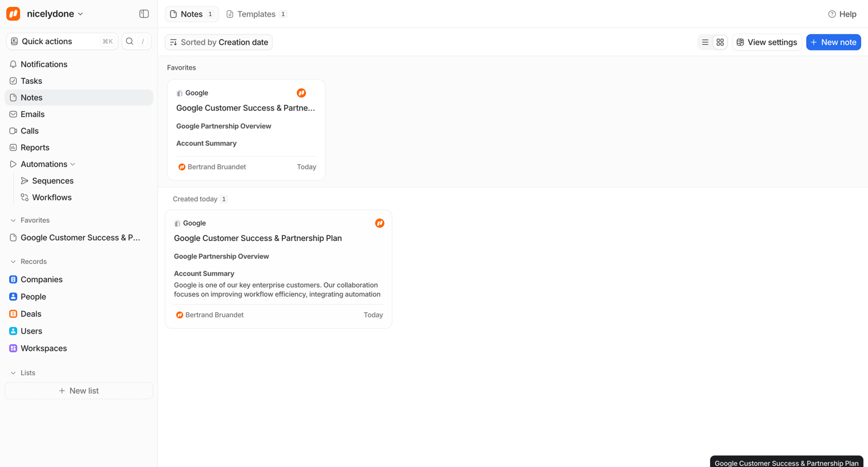Open Reports in the sidebar
This screenshot has height=467, width=868.
point(79,147)
